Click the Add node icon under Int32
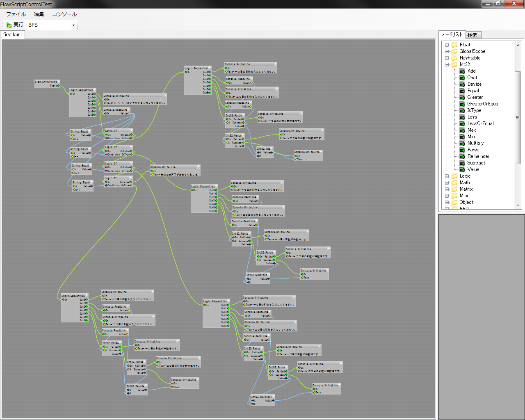This screenshot has height=420, width=525. (x=462, y=71)
